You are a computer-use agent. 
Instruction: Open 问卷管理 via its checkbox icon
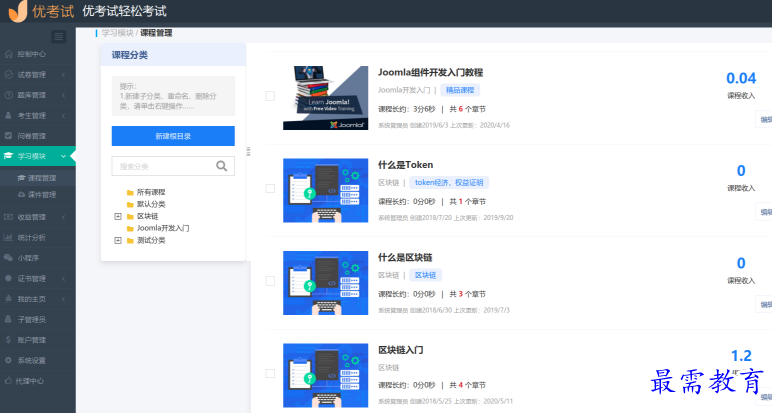[8, 136]
